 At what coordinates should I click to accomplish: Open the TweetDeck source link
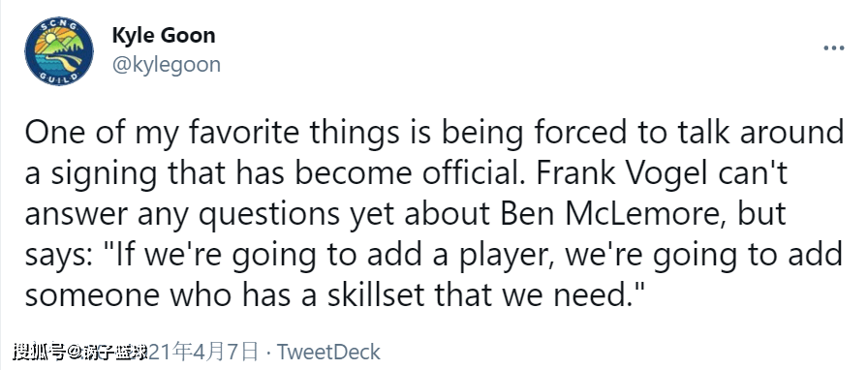pos(328,352)
